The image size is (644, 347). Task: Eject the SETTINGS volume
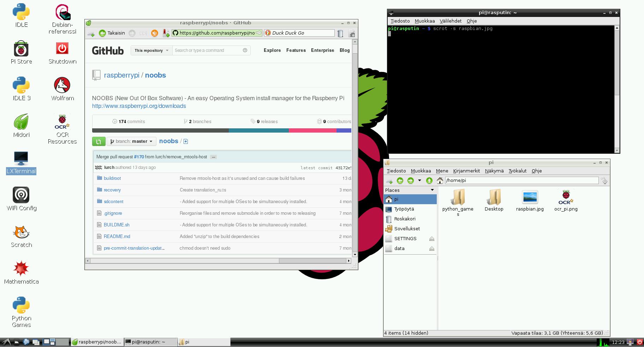click(431, 239)
